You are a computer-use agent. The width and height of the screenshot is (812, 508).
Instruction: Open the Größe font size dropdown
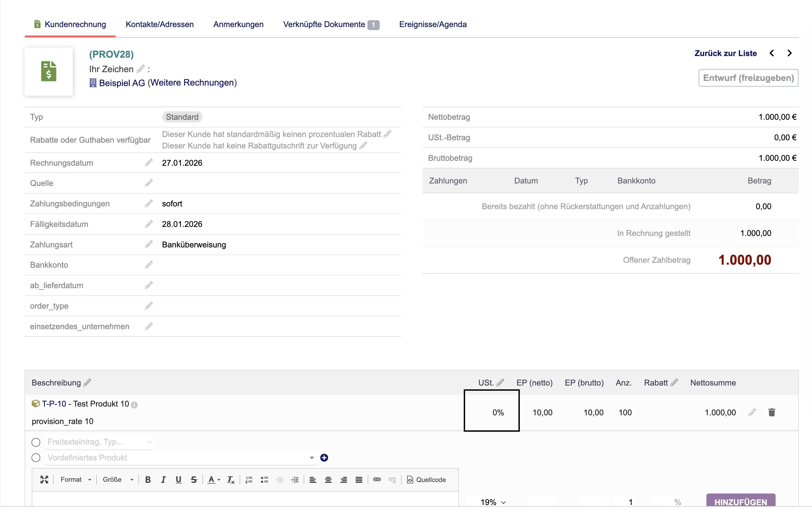pyautogui.click(x=118, y=480)
